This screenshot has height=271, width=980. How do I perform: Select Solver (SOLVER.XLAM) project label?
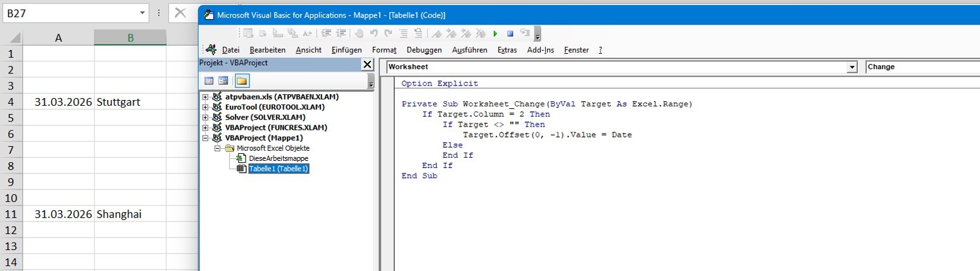coord(265,117)
